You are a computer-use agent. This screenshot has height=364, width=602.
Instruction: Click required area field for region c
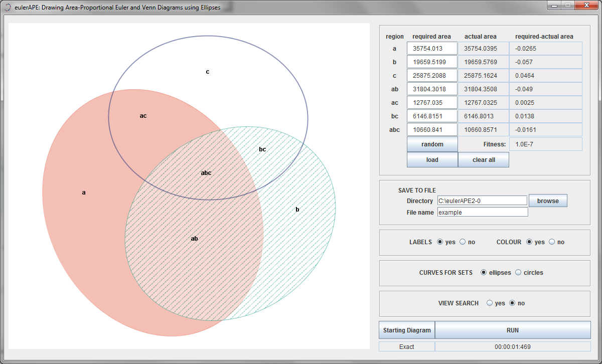432,76
